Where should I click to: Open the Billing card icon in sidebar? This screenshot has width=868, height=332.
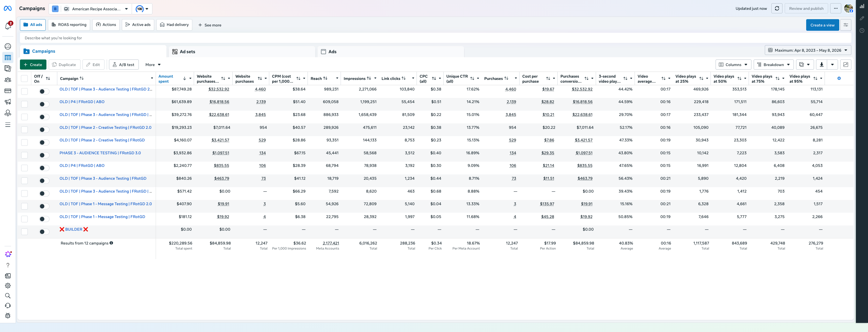(x=8, y=91)
